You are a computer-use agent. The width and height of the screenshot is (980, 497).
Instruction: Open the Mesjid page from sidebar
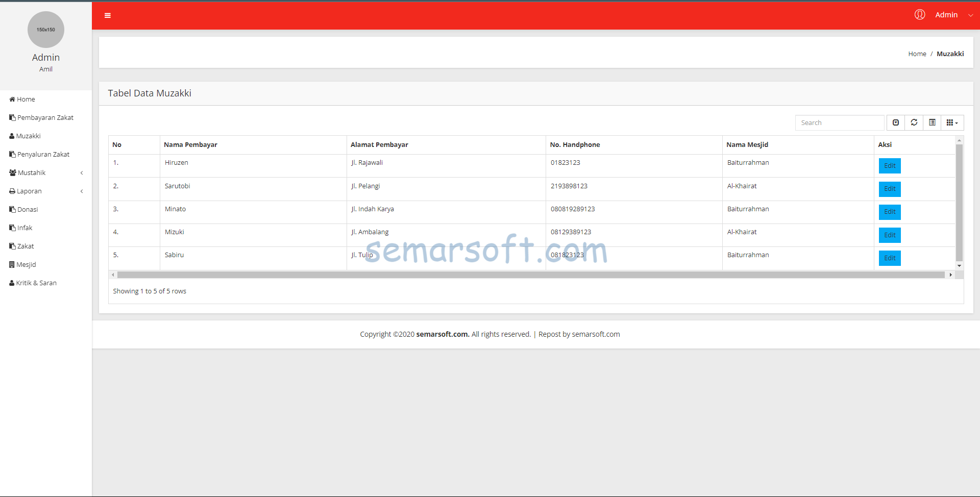pos(26,264)
